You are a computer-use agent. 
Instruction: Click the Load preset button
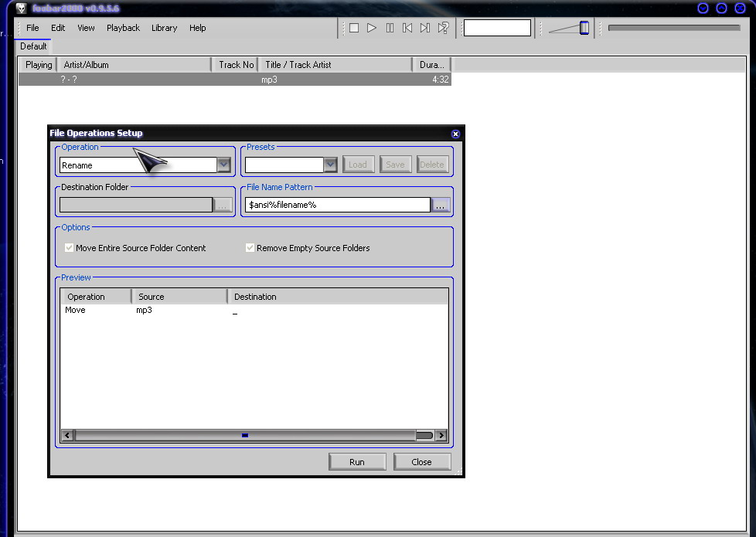click(358, 165)
